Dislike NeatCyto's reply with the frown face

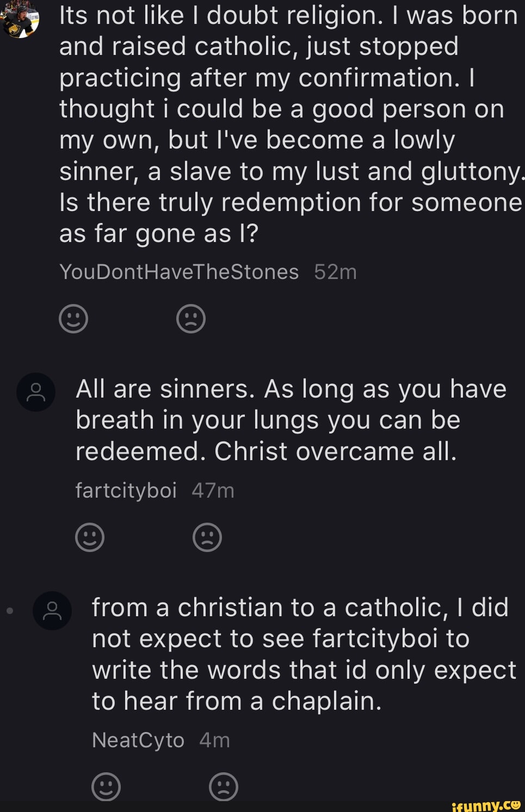point(224,786)
